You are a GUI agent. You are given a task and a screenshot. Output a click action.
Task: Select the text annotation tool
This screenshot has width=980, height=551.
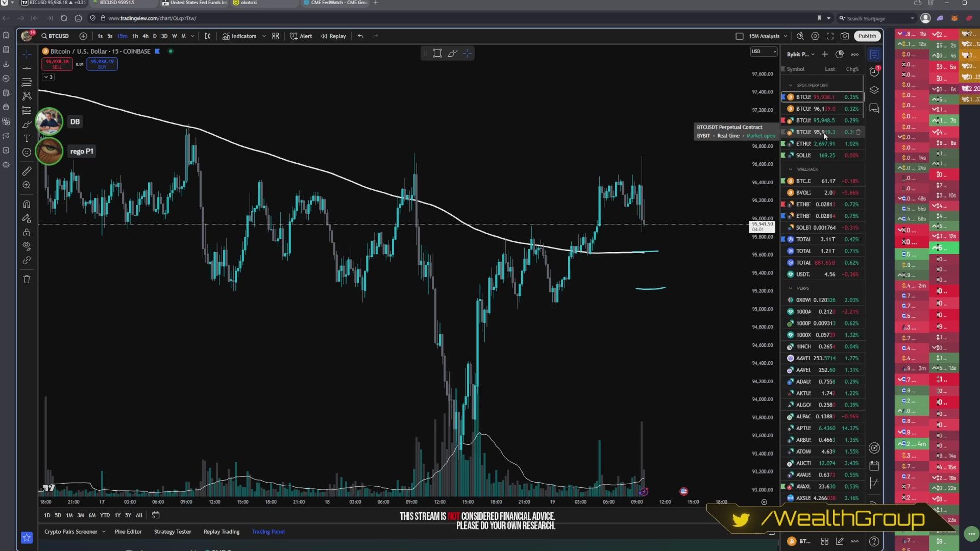click(27, 138)
